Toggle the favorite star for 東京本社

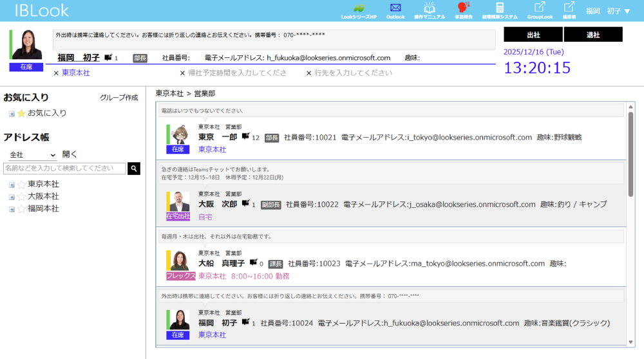[21, 185]
